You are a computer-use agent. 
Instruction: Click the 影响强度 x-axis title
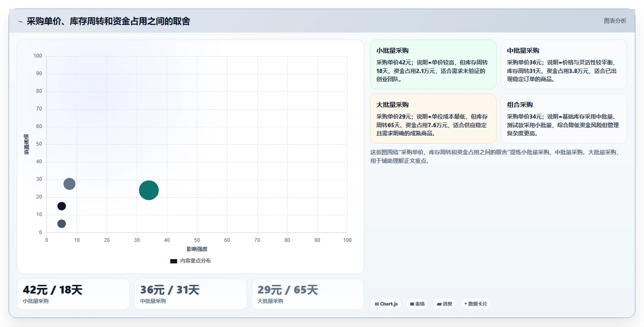[197, 249]
